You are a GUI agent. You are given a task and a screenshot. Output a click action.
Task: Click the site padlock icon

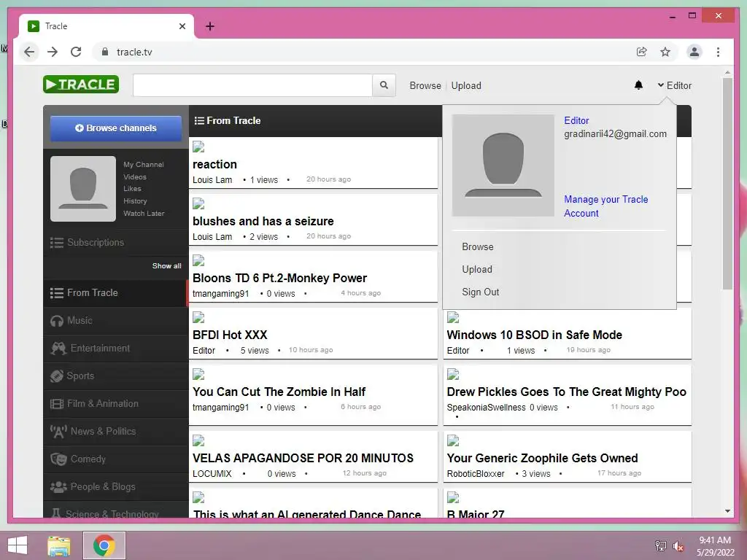105,52
